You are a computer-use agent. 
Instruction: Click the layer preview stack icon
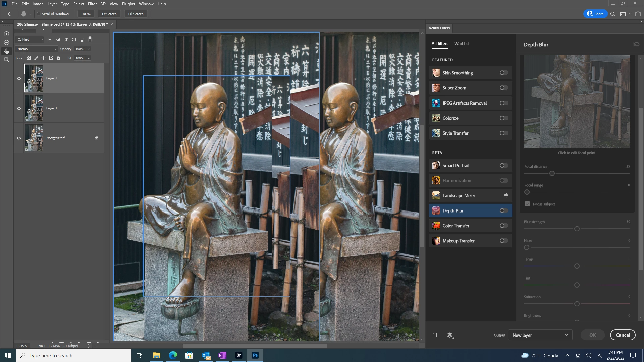[450, 335]
